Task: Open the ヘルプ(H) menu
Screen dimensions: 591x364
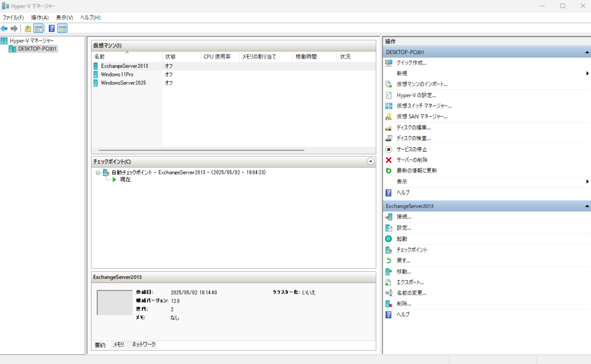Action: tap(90, 18)
